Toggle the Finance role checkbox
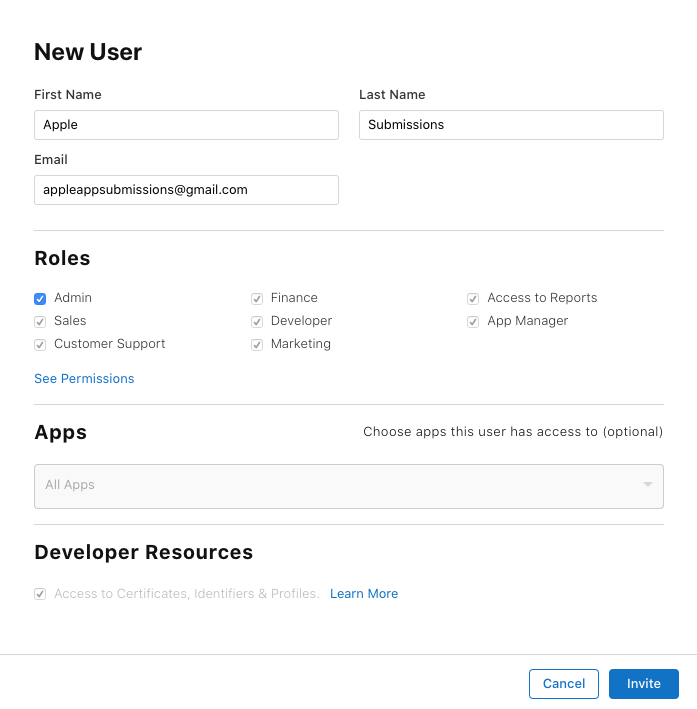 pyautogui.click(x=257, y=298)
